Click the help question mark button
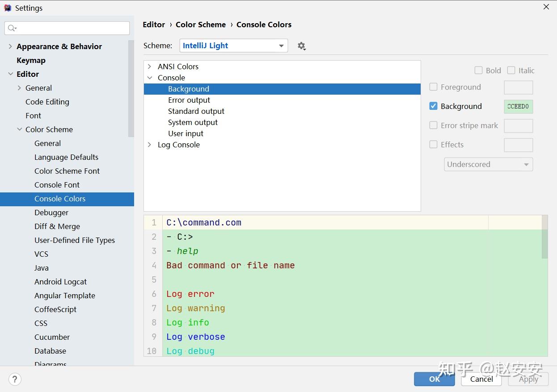The height and width of the screenshot is (392, 557). point(15,379)
